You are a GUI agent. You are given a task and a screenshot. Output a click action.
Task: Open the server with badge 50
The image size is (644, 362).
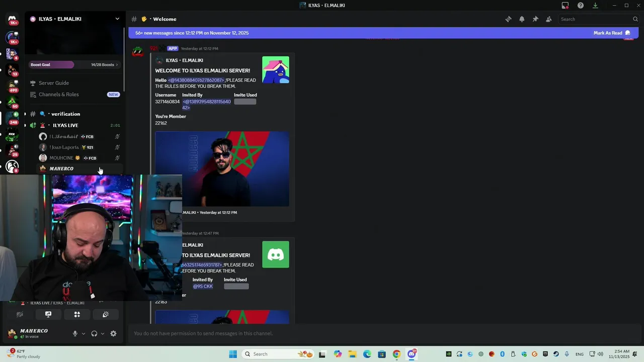[12, 102]
